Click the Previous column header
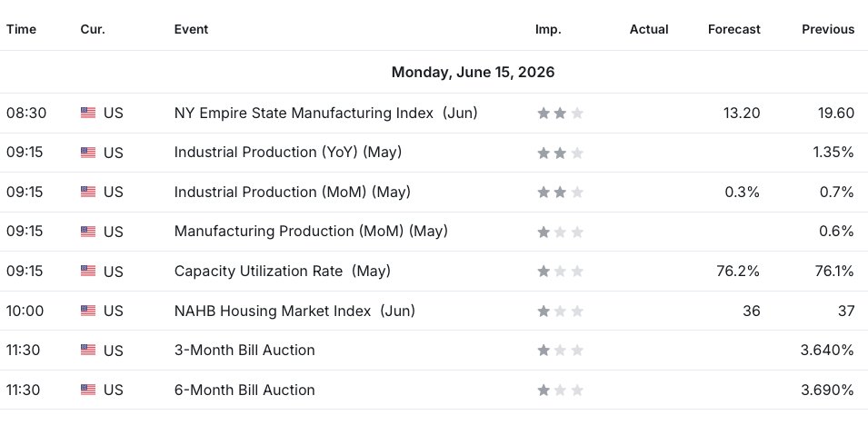This screenshot has height=435, width=868. 828,29
